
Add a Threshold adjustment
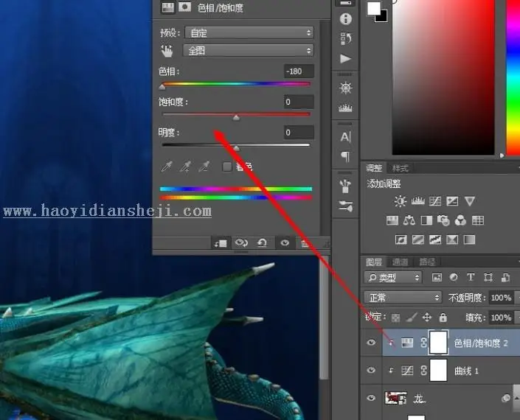click(x=435, y=239)
